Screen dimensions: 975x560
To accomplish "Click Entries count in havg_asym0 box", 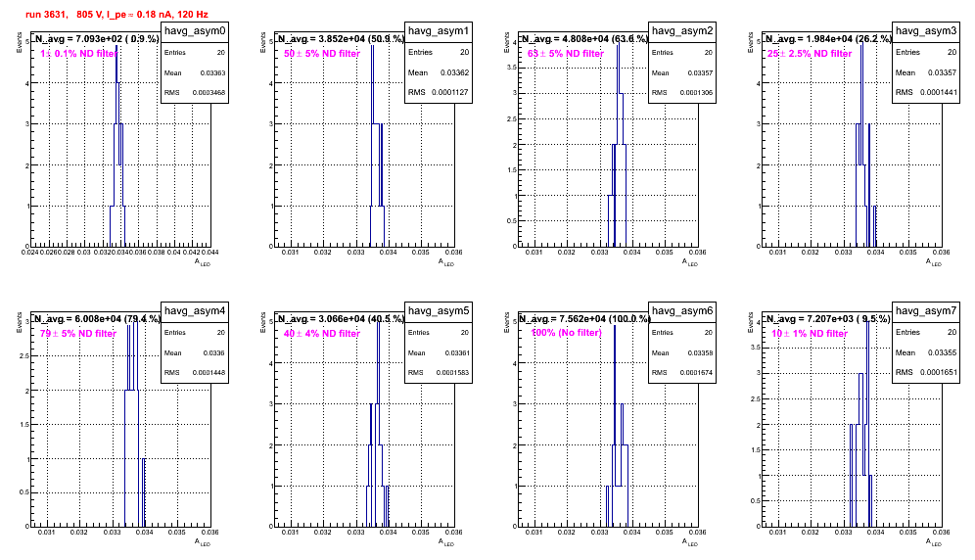I will click(x=221, y=53).
